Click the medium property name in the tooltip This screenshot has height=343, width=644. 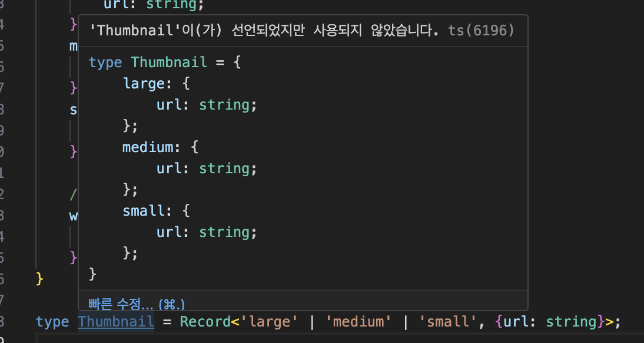point(147,147)
